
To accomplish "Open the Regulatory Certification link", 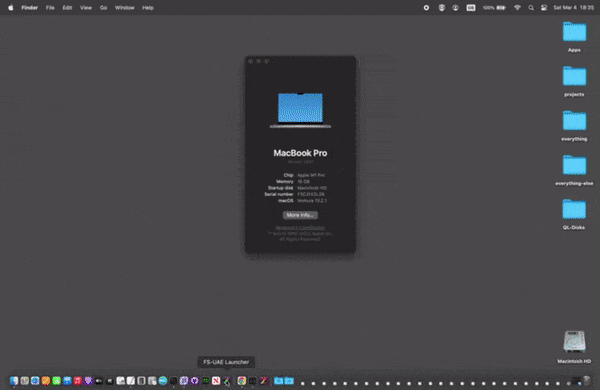I will point(300,228).
